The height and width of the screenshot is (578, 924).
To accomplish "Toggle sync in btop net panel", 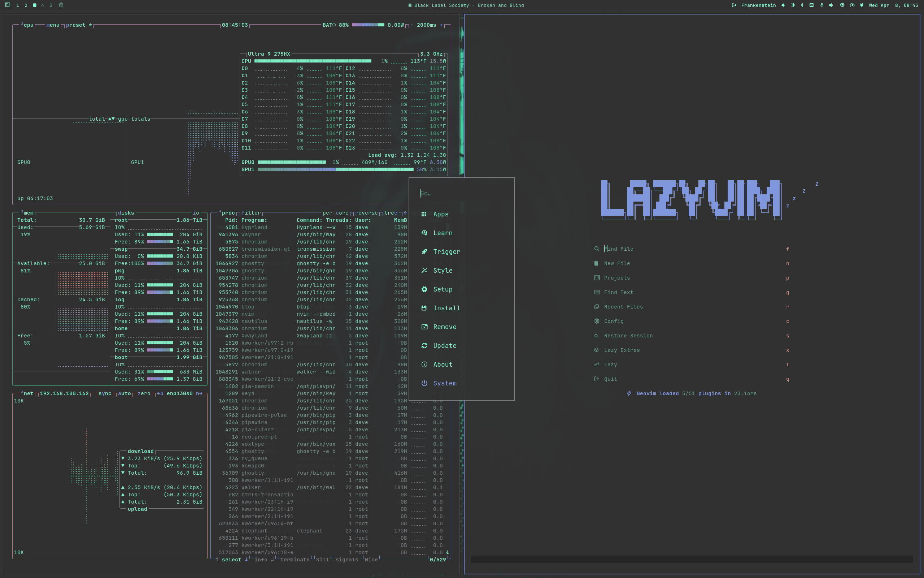I will pyautogui.click(x=105, y=394).
